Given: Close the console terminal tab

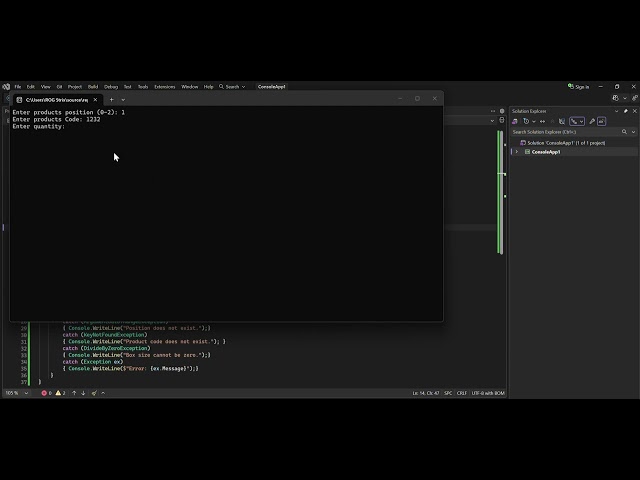Looking at the screenshot, I should point(95,100).
